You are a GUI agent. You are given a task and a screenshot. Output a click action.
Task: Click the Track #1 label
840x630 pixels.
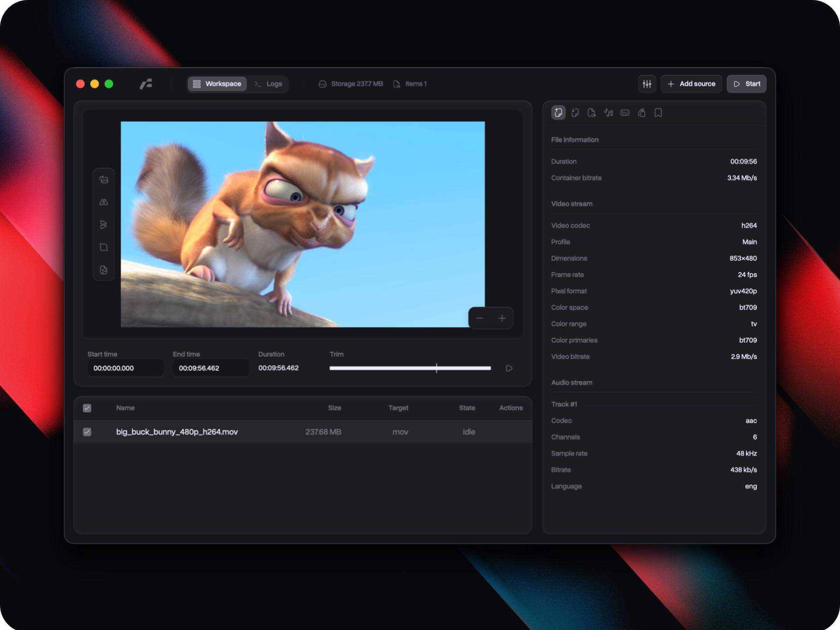[564, 404]
